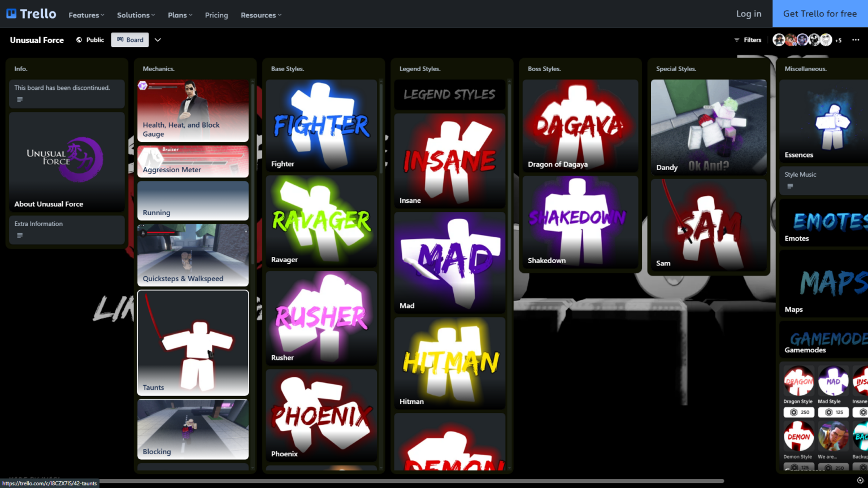Viewport: 868px width, 488px height.
Task: Expand the chevron next to the Board button
Action: tap(158, 40)
